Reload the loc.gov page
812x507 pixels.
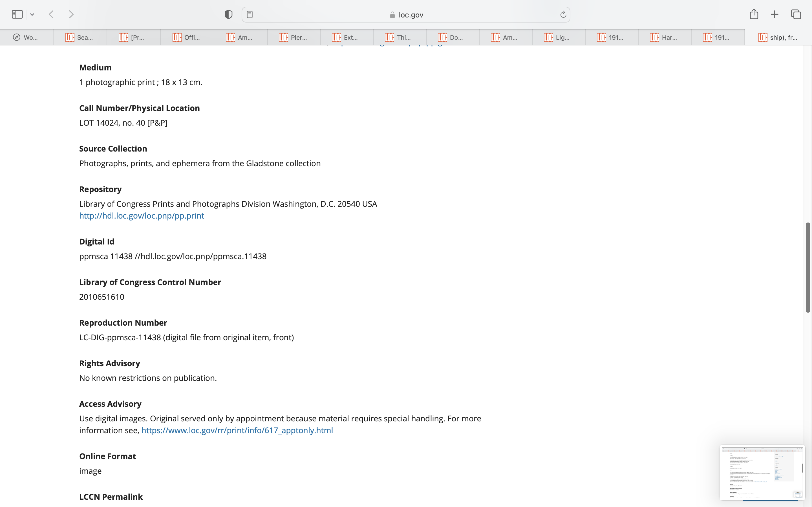tap(563, 14)
